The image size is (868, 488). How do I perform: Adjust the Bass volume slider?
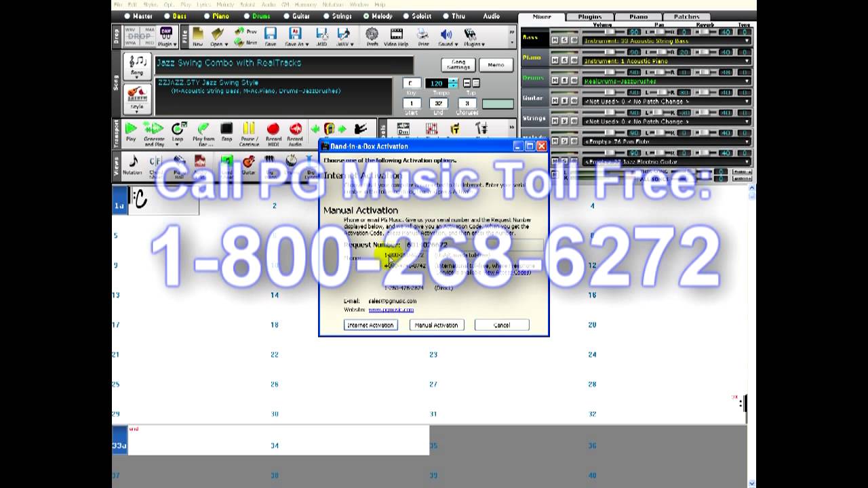pyautogui.click(x=608, y=32)
